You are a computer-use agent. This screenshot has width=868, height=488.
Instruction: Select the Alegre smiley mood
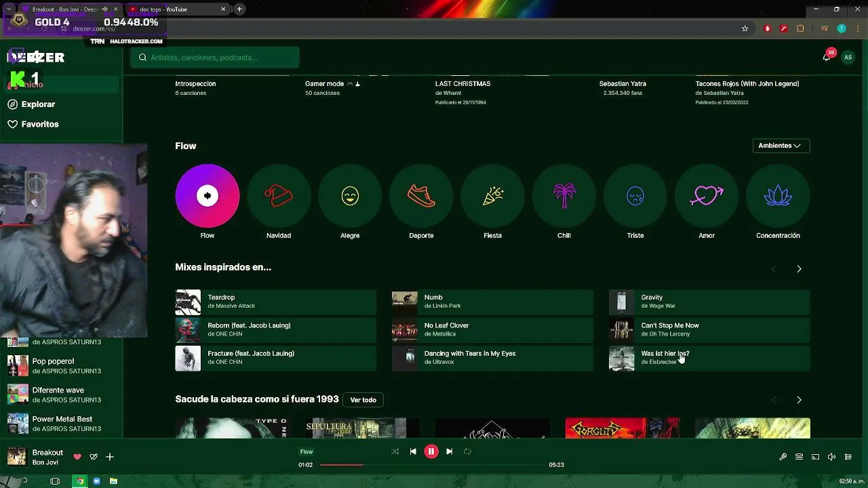point(350,196)
